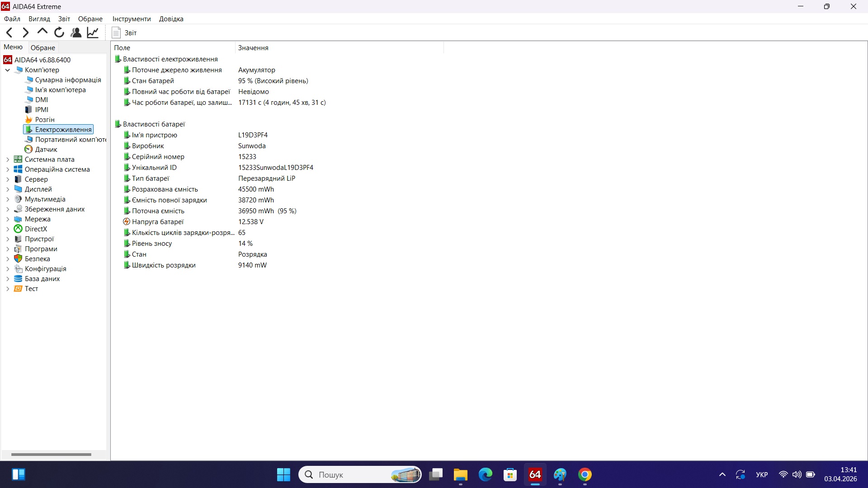Click the Back navigation arrow
The width and height of the screenshot is (868, 488).
[x=9, y=33]
